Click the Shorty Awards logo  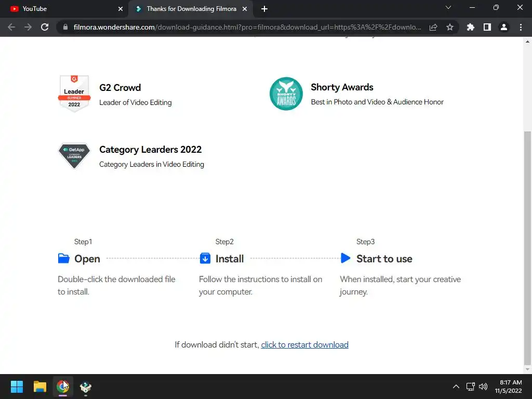[286, 94]
